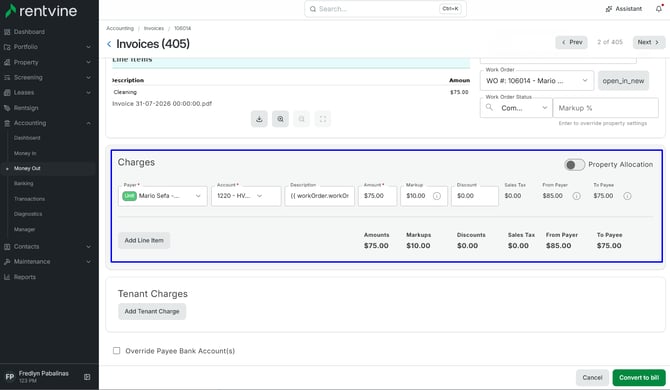Expand the Contacts menu chevron

tap(88, 246)
